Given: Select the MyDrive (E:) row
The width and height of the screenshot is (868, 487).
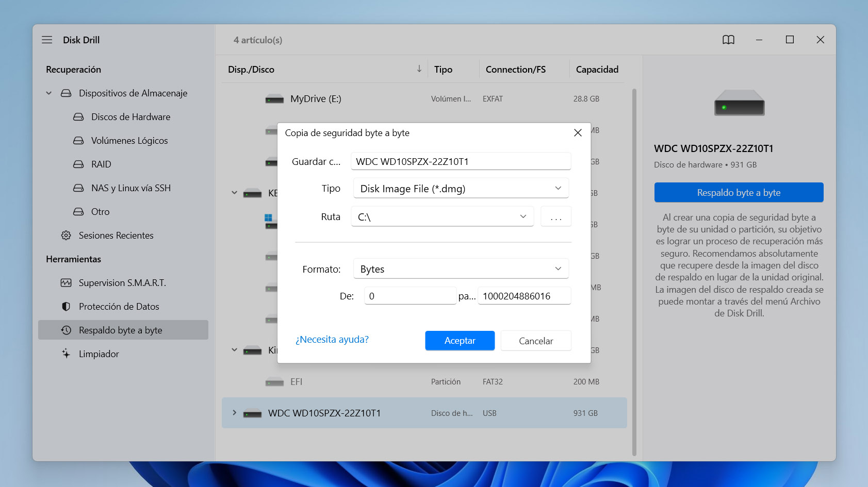Looking at the screenshot, I should pyautogui.click(x=424, y=99).
